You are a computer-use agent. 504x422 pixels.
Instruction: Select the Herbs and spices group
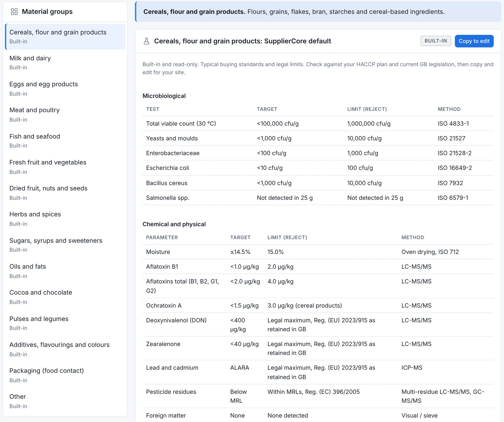coord(65,219)
